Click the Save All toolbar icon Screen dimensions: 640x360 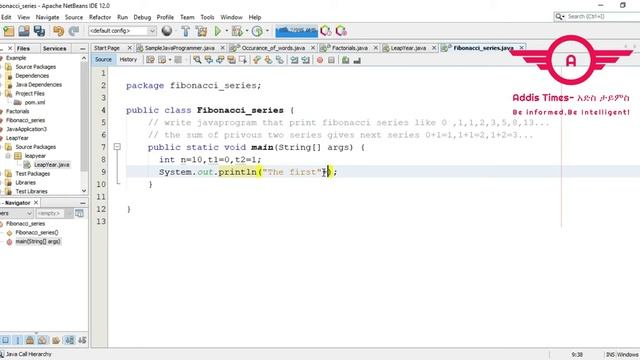tap(39, 31)
